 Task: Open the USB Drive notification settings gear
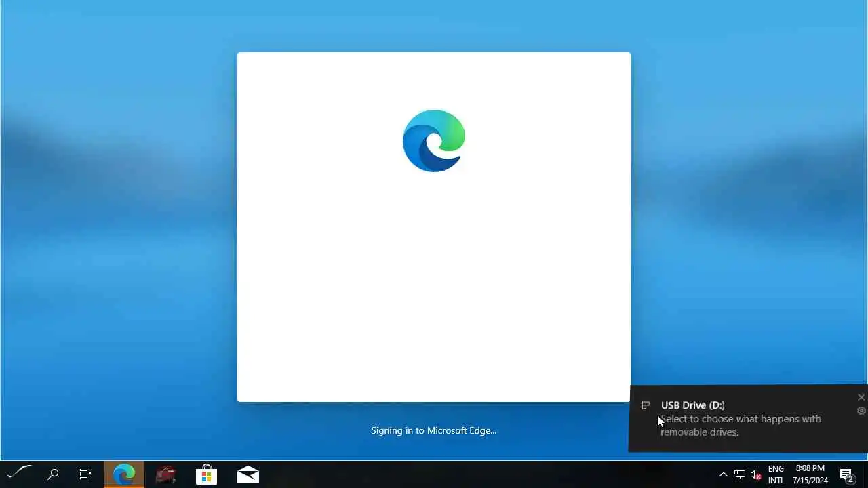pos(861,411)
